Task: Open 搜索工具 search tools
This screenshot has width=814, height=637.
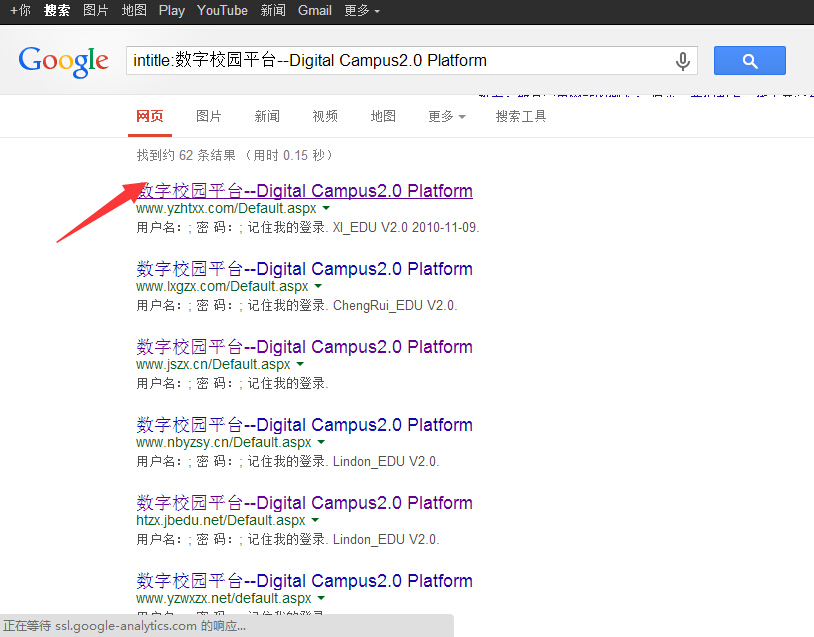Action: [521, 116]
